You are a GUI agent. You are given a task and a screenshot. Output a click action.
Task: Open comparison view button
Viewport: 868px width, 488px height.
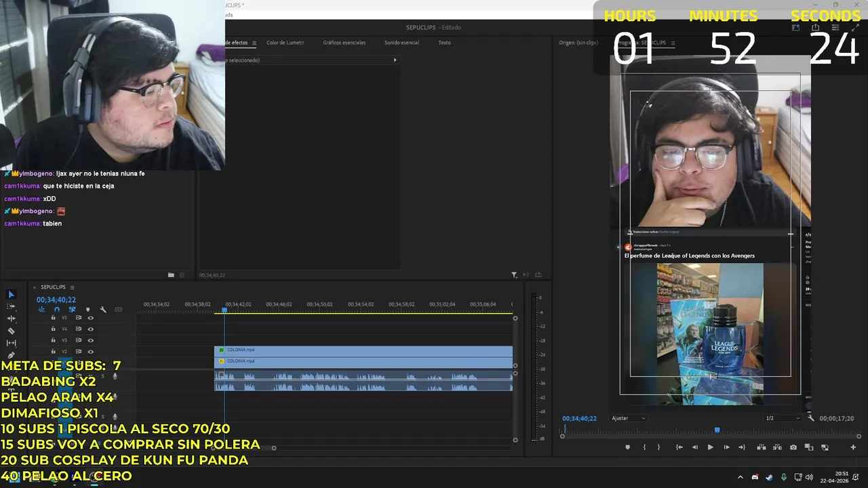[809, 447]
